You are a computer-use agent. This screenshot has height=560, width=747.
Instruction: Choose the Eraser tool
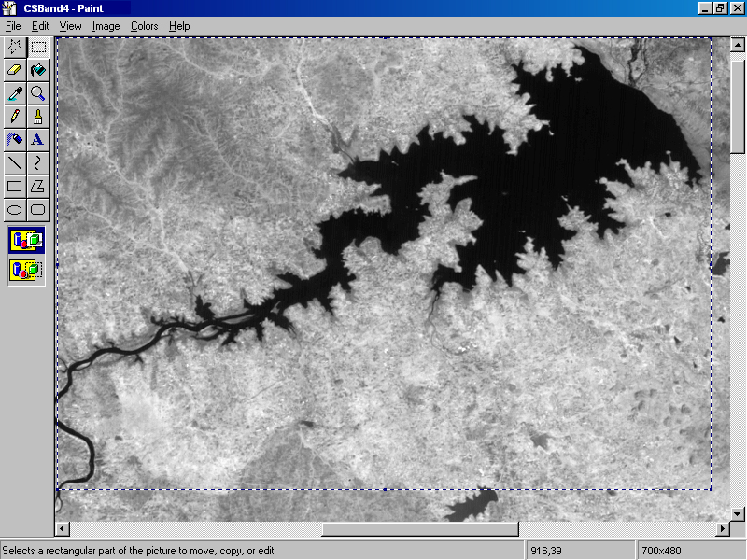15,70
